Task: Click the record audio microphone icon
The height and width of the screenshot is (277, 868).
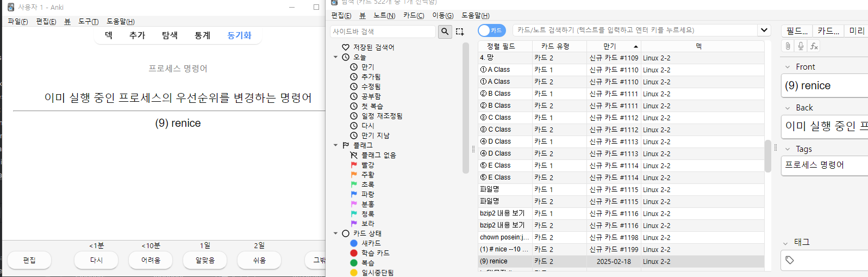Action: pyautogui.click(x=801, y=46)
